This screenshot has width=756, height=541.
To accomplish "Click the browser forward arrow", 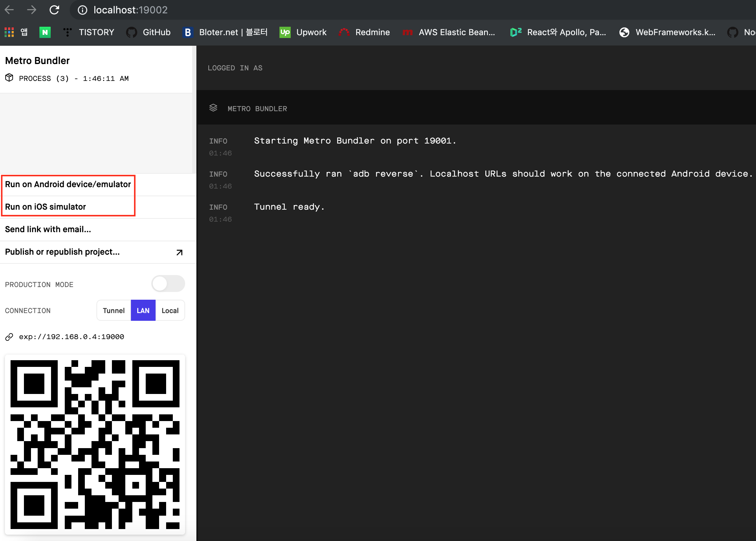I will [x=32, y=10].
